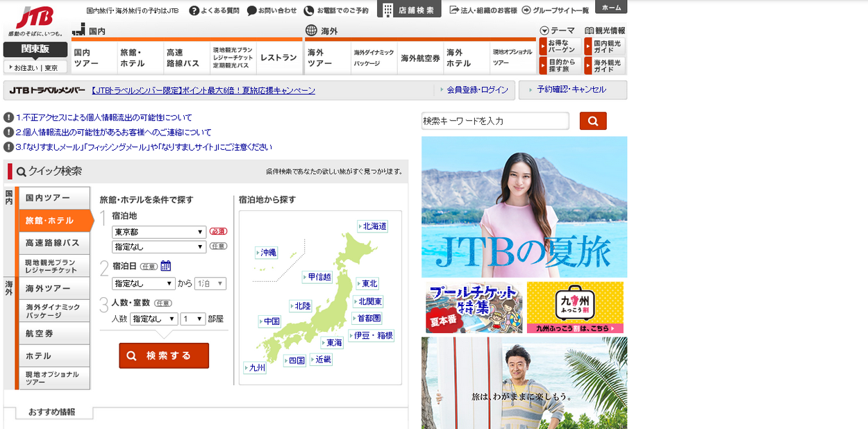The image size is (868, 429).
Task: Click the phone reservation icon
Action: coord(309,10)
